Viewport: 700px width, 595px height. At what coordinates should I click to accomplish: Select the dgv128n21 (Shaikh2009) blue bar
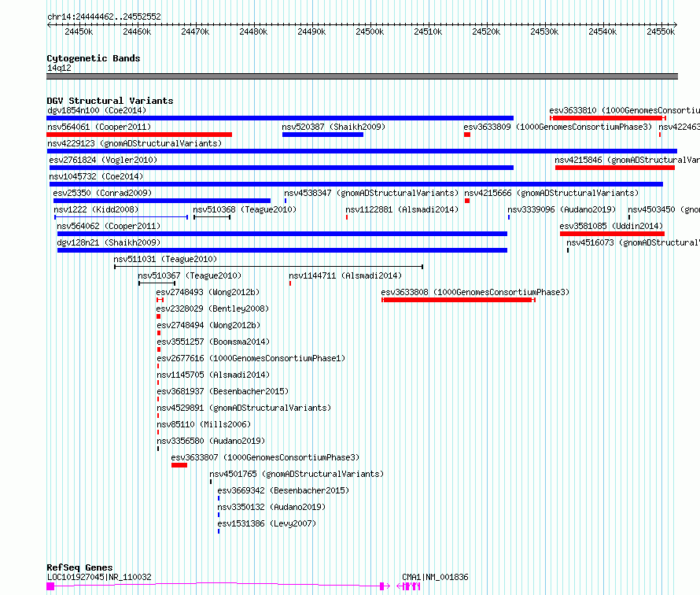[282, 250]
